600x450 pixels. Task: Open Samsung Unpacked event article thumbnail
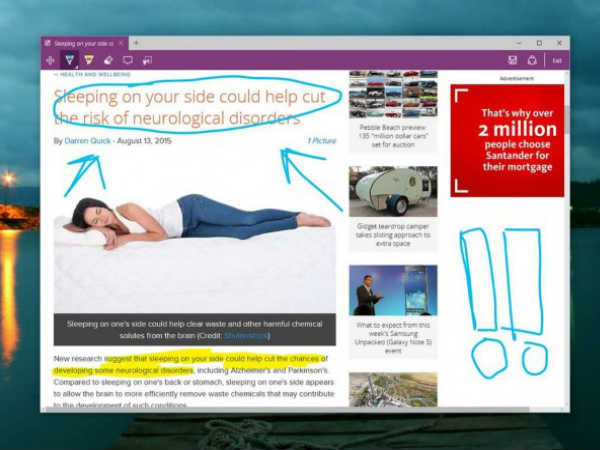point(392,290)
